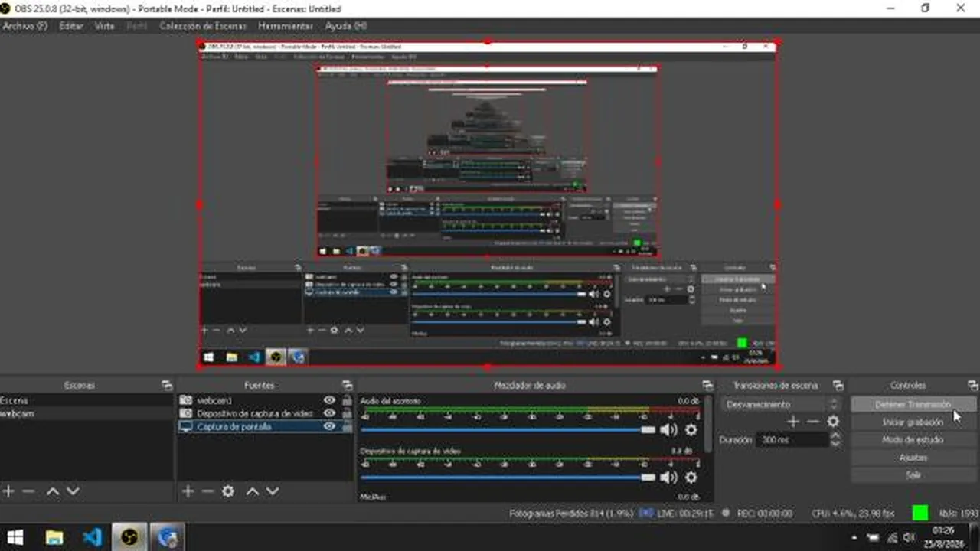Add a new source in Fuentes panel
Viewport: 980px width, 551px height.
pyautogui.click(x=188, y=491)
